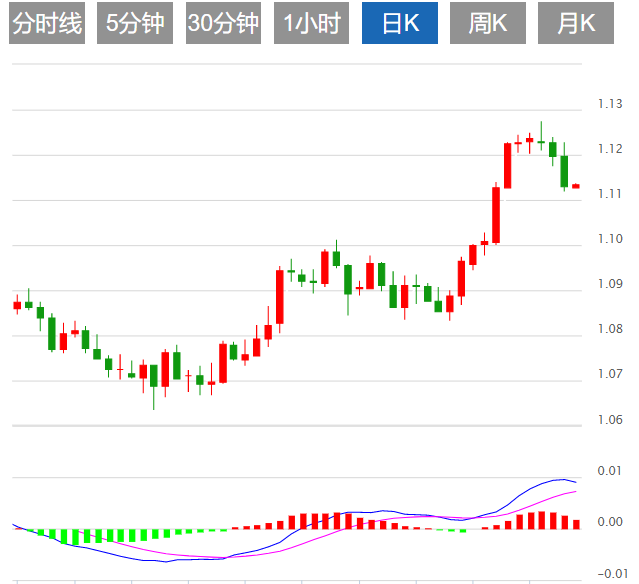The image size is (639, 584).
Task: Click the 1.13 price axis label
Action: pos(610,104)
